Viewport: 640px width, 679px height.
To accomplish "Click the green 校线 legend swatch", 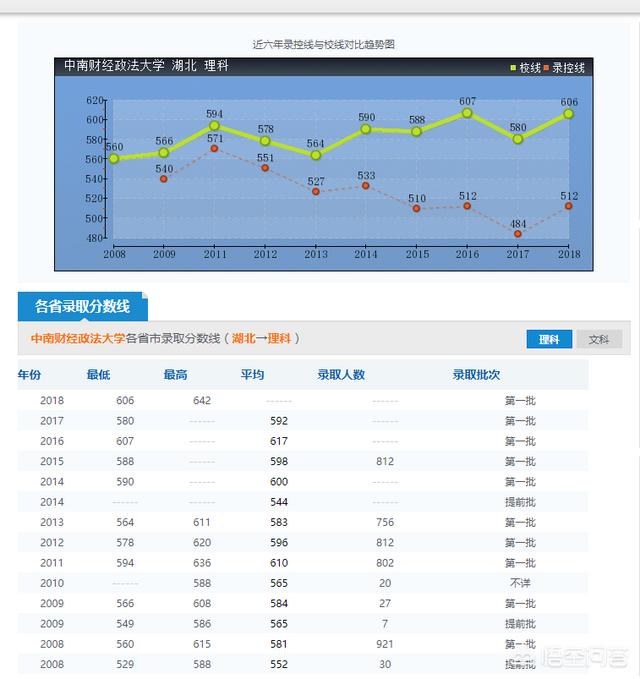I will pyautogui.click(x=513, y=68).
